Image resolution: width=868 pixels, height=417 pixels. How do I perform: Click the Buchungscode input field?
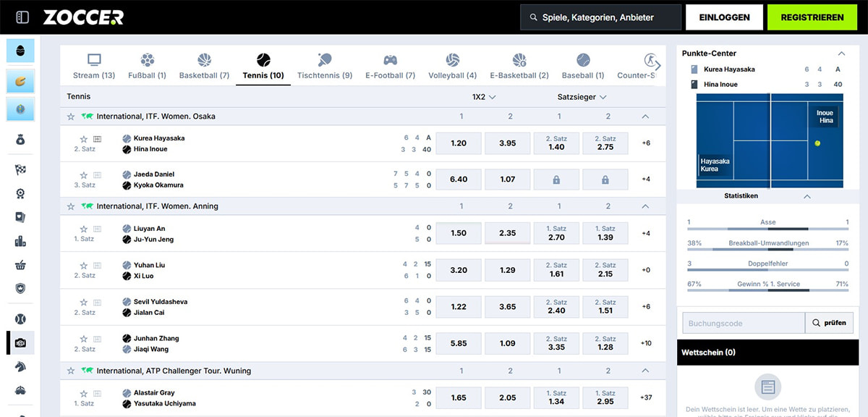[x=743, y=323]
